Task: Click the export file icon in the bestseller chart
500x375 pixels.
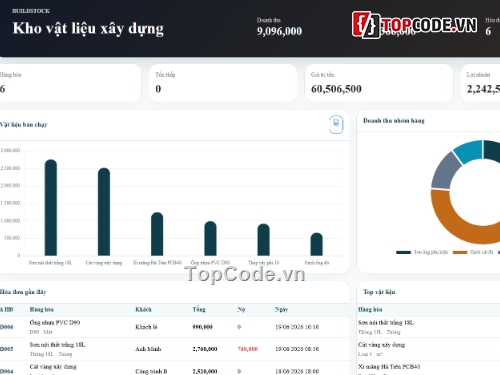Action: (x=336, y=124)
